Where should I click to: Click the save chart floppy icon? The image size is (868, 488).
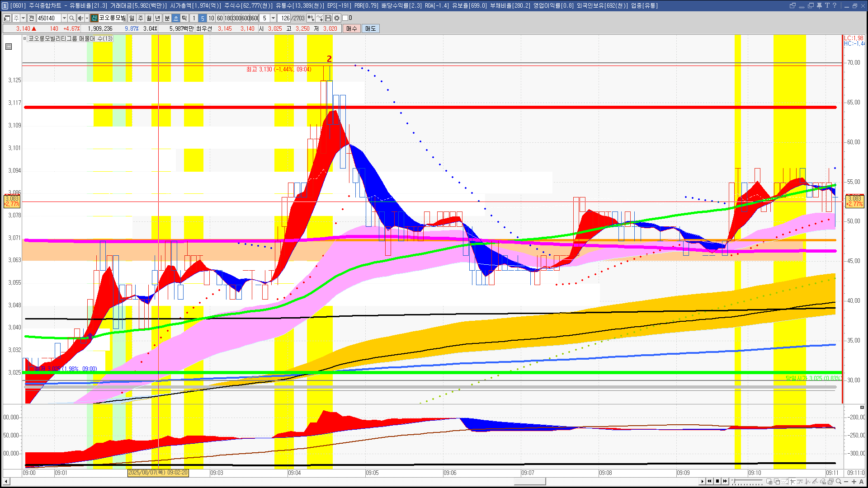pyautogui.click(x=328, y=18)
